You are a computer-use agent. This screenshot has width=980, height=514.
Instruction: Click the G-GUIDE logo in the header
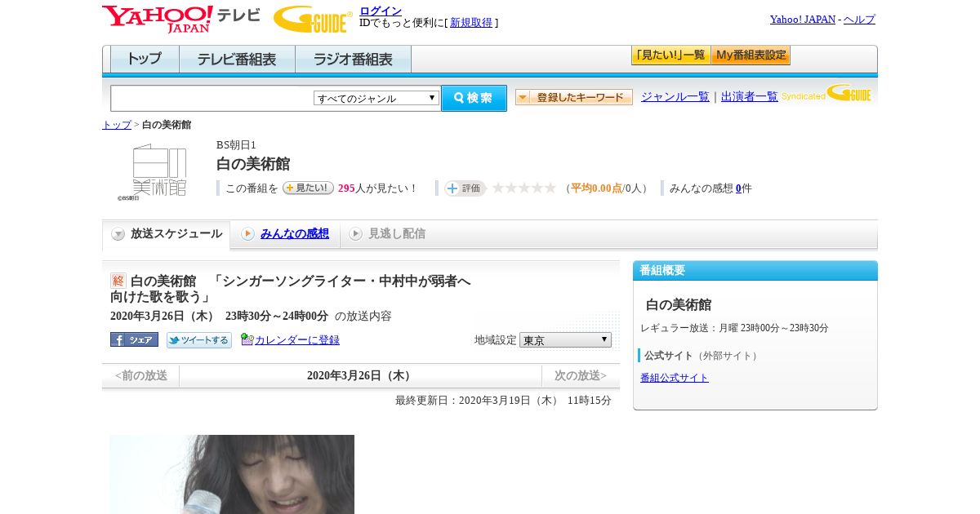313,19
